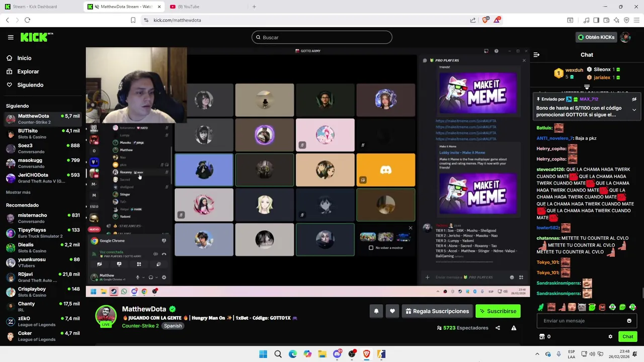Open the hamburger menu beside Kick logo
644x362 pixels.
11,37
